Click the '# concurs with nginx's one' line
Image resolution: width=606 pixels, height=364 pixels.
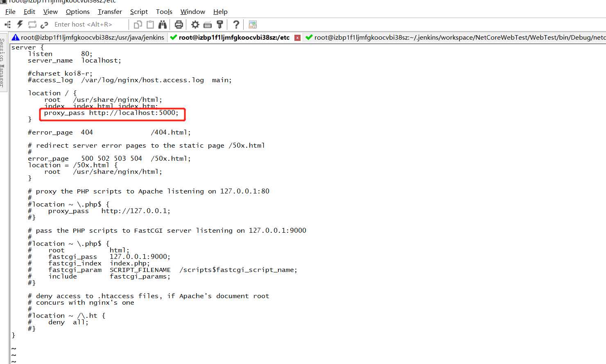(81, 303)
